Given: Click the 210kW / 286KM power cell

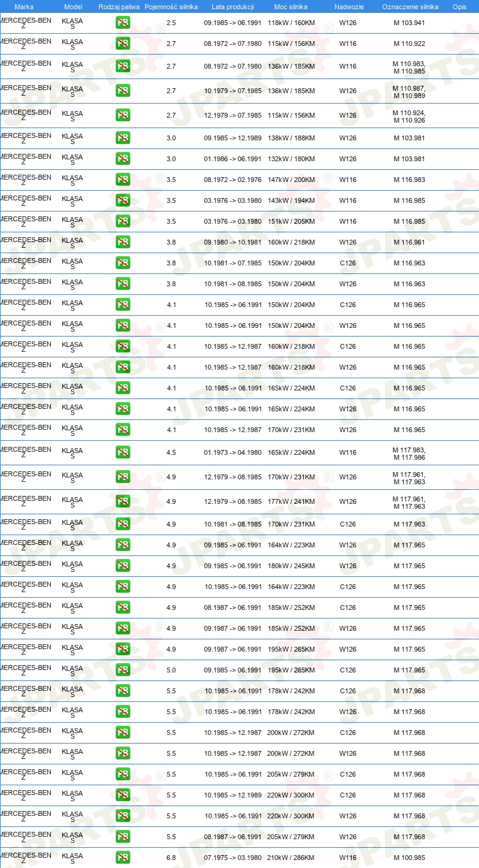Looking at the screenshot, I should (x=291, y=858).
